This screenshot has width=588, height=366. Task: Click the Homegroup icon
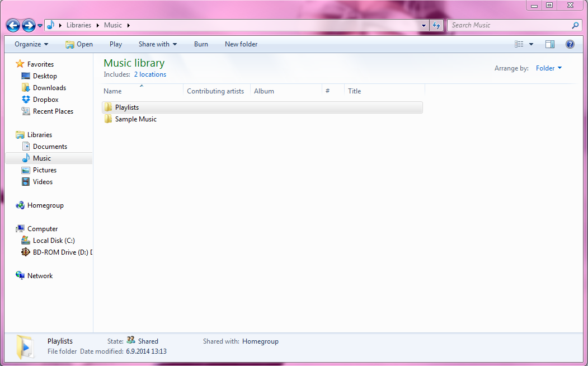point(20,205)
